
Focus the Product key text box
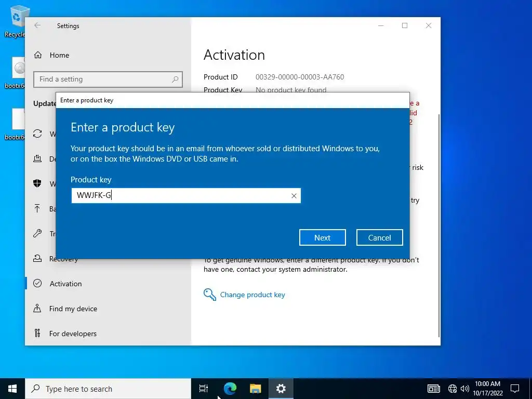186,196
